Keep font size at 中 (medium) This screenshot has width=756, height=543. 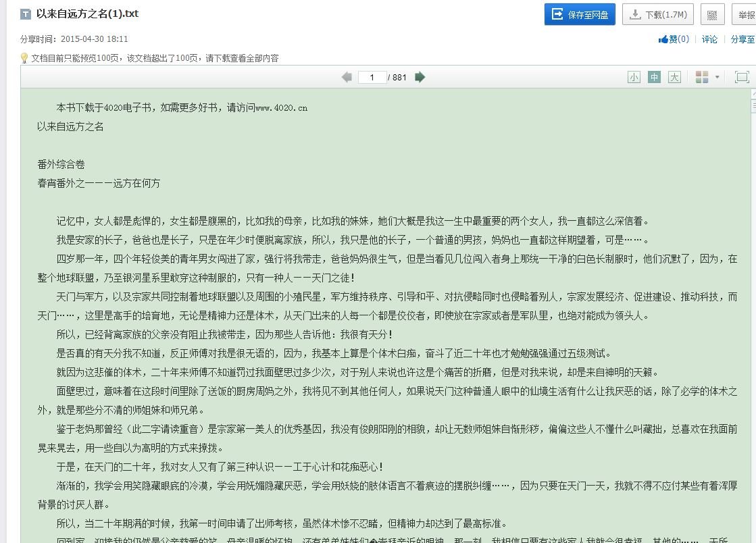654,77
